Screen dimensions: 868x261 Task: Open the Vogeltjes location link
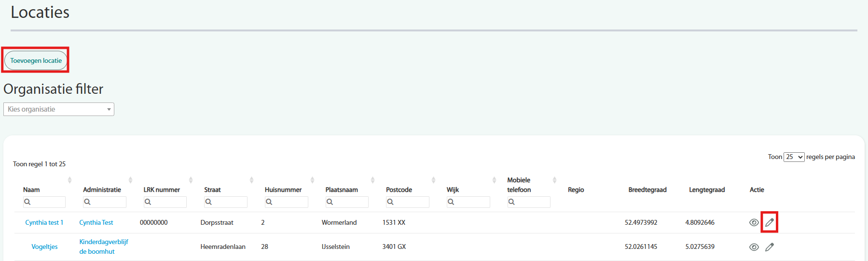pyautogui.click(x=44, y=246)
